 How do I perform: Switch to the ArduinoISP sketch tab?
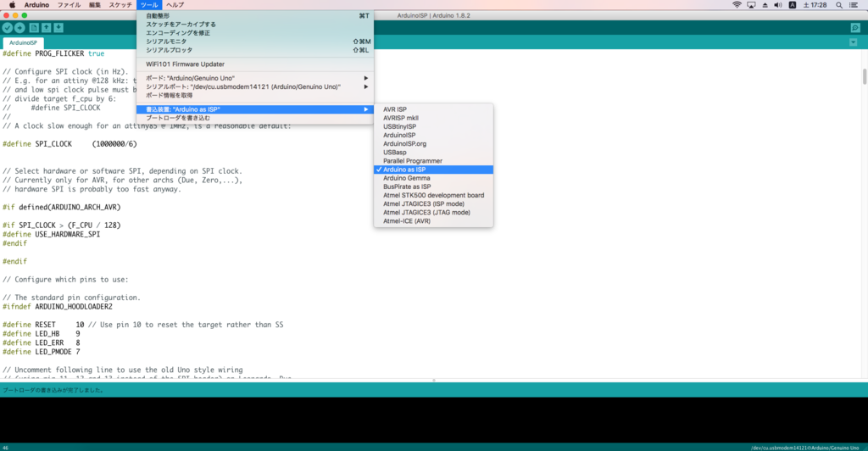(x=23, y=42)
